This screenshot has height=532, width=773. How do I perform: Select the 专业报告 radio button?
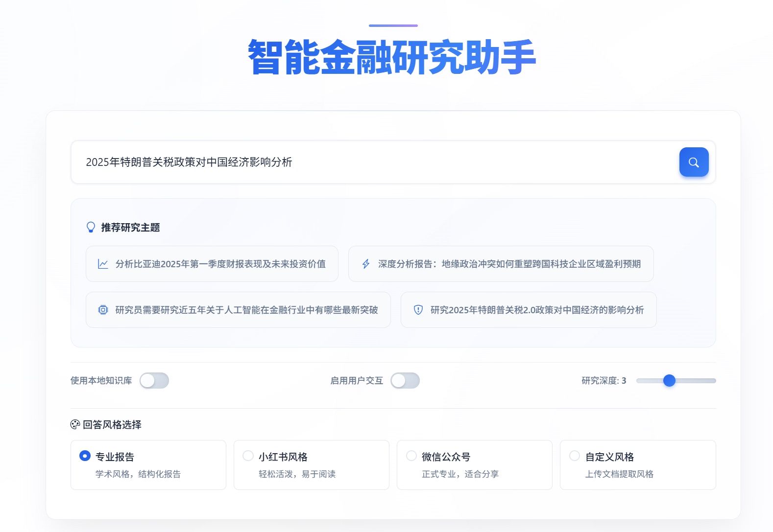click(x=85, y=456)
